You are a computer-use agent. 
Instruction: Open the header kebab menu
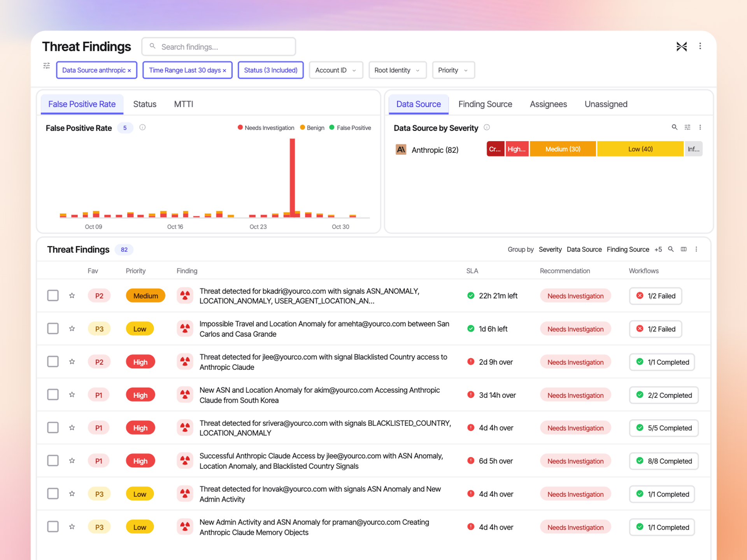700,46
